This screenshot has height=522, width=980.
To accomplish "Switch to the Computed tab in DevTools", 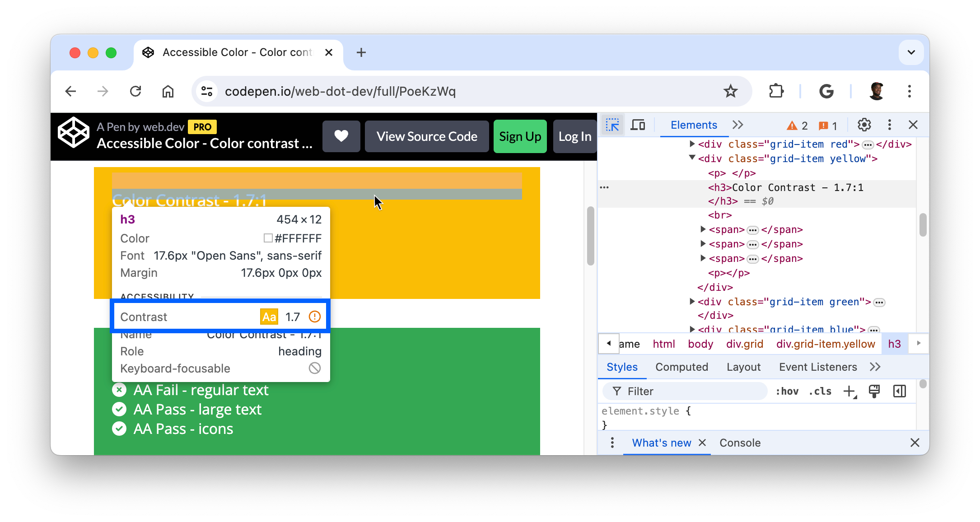I will (x=682, y=366).
